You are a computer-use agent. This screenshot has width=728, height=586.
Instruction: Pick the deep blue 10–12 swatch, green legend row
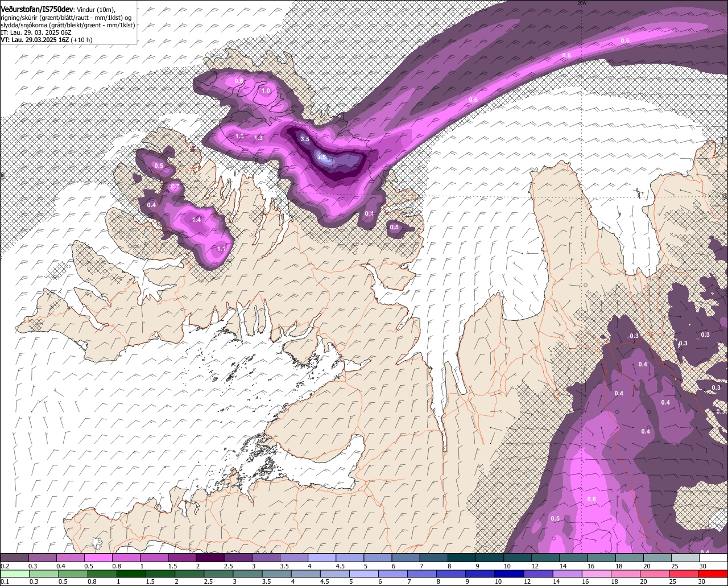pos(508,573)
